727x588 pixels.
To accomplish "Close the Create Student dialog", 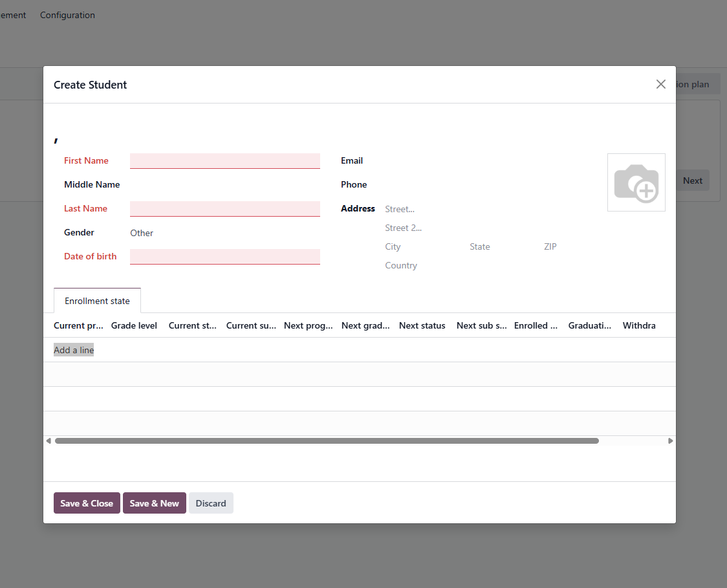I will (660, 84).
